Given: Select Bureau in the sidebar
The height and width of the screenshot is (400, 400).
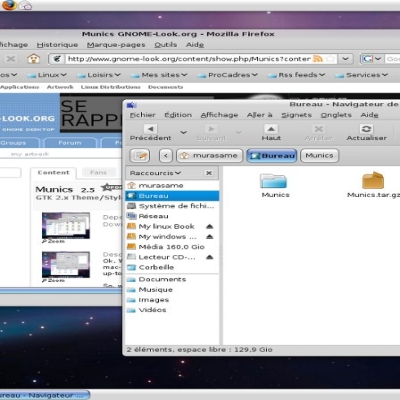Looking at the screenshot, I should tap(172, 196).
